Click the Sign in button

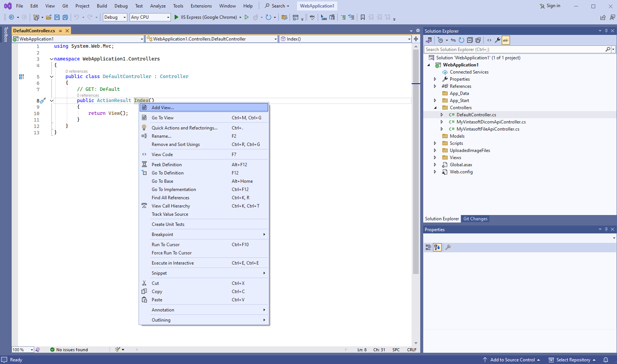click(x=550, y=6)
